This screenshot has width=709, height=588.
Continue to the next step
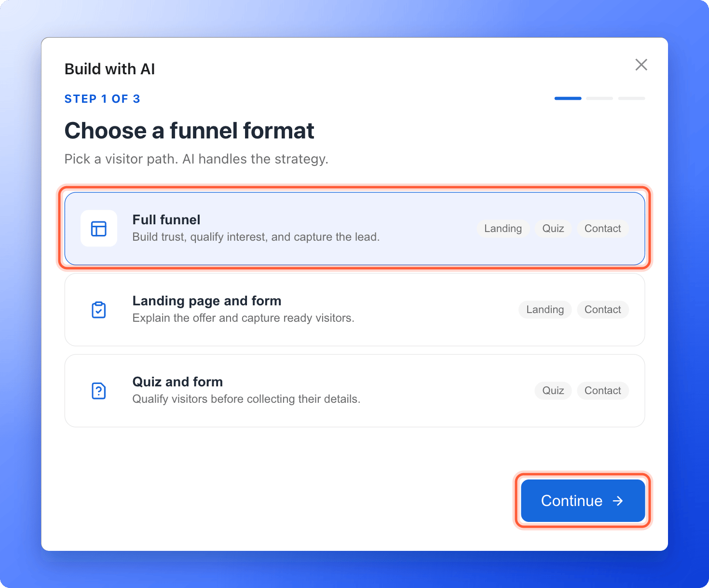583,501
